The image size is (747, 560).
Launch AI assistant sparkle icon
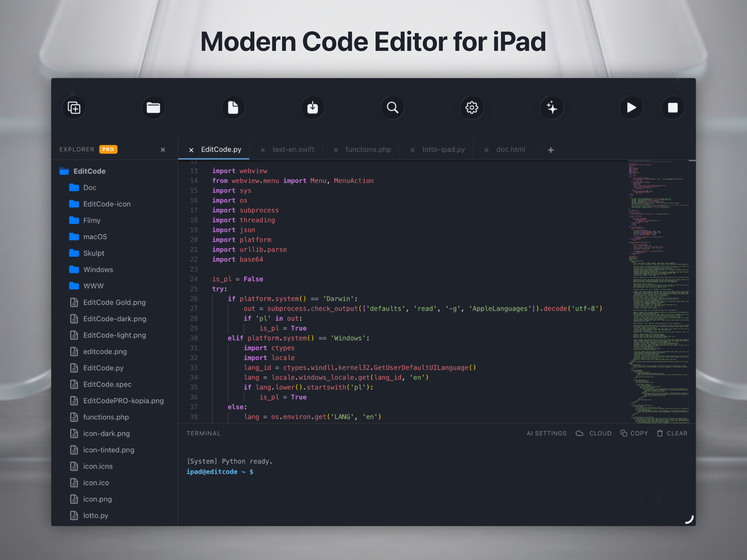[x=552, y=108]
